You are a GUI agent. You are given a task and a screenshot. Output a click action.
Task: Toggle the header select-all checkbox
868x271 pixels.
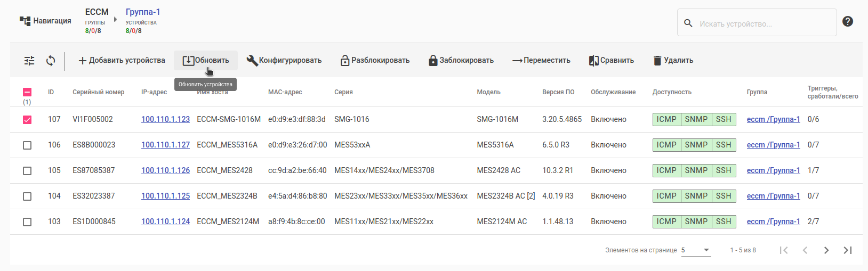[x=27, y=92]
